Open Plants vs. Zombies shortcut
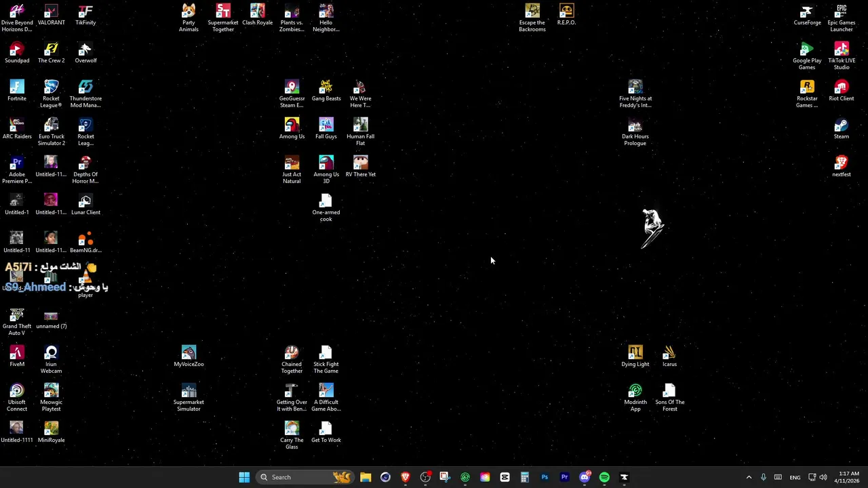Screen dimensions: 868x488 pyautogui.click(x=292, y=18)
